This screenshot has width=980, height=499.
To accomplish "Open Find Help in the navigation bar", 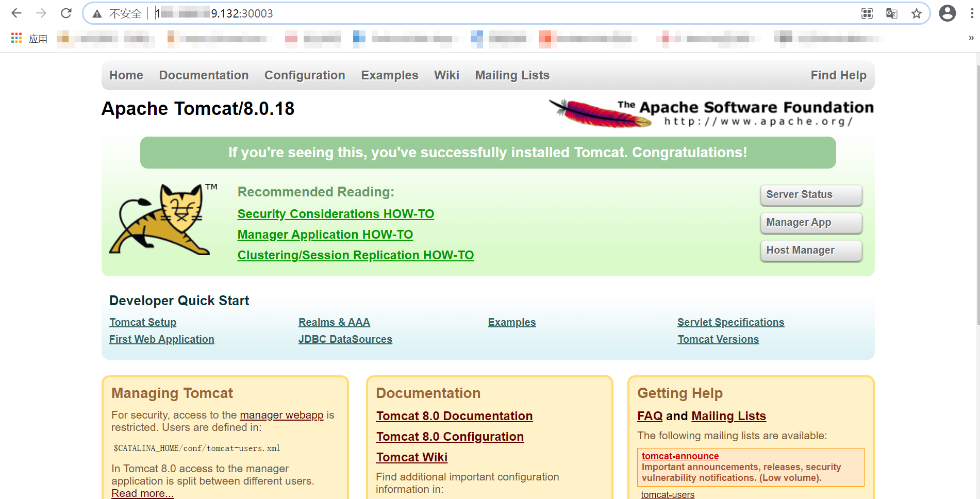I will [x=838, y=75].
